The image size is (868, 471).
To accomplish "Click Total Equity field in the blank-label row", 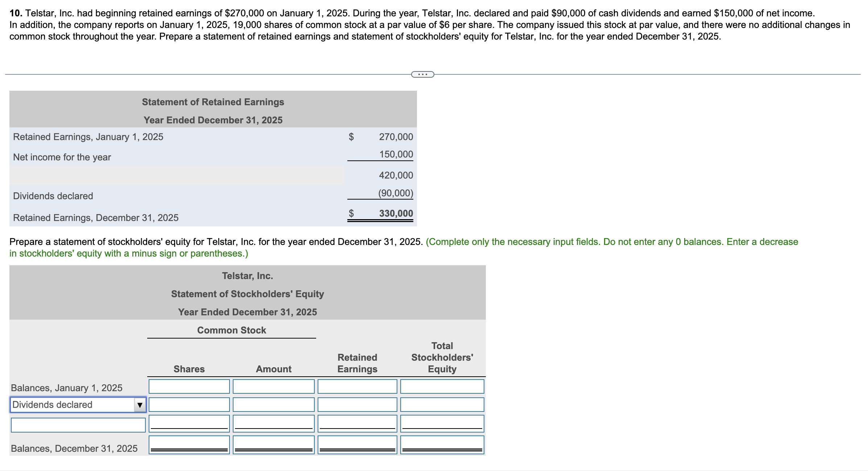I will point(442,423).
